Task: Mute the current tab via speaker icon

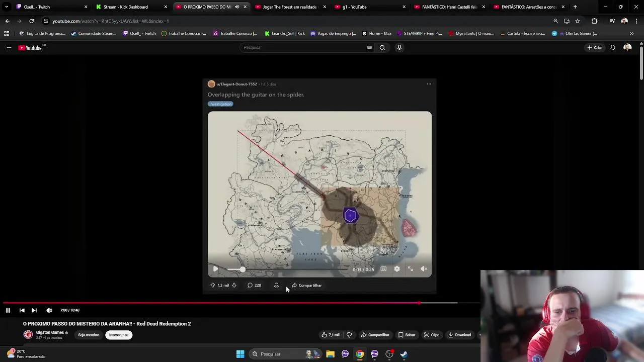Action: (237, 7)
